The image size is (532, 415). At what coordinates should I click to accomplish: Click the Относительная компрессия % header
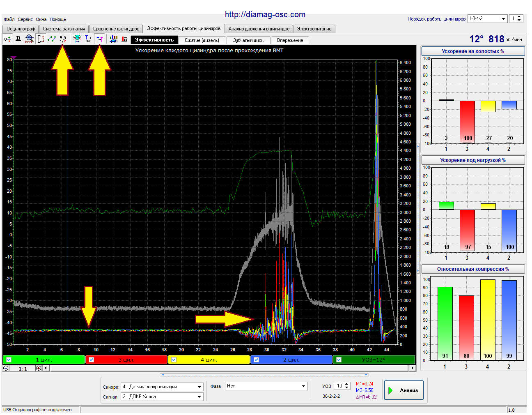click(473, 269)
